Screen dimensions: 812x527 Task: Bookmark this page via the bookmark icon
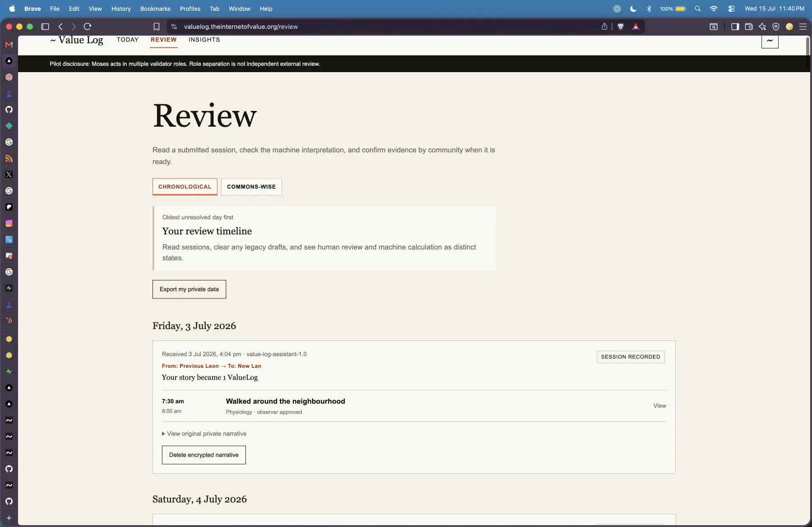coord(156,27)
